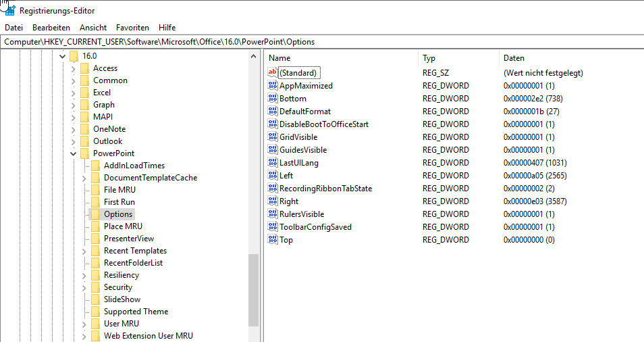Select the Web Extension User MRU key
644x342 pixels.
click(x=149, y=336)
